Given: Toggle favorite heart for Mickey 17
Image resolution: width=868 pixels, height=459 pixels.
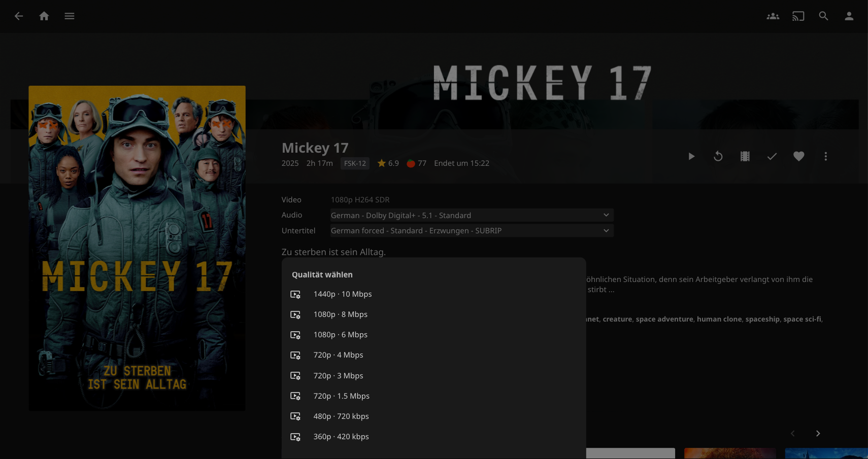Looking at the screenshot, I should [x=799, y=156].
